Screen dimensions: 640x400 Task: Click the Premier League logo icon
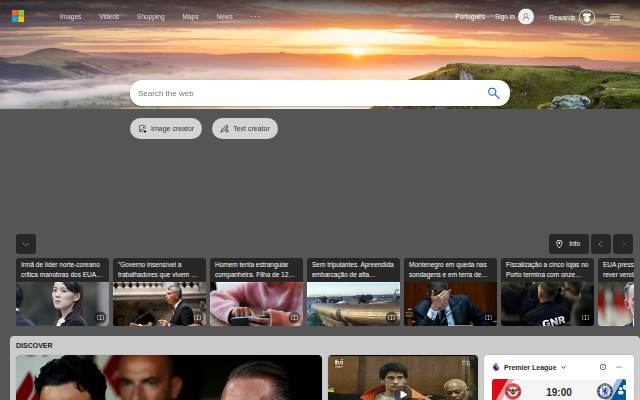496,367
